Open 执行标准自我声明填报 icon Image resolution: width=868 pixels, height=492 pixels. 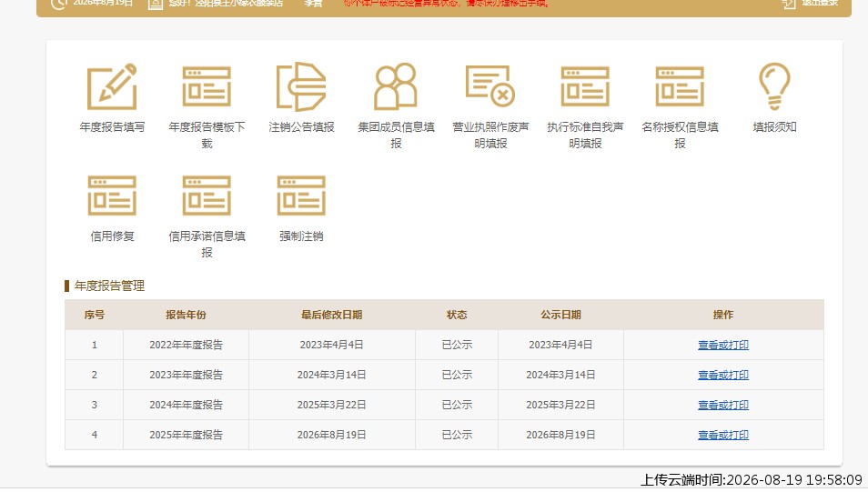585,86
